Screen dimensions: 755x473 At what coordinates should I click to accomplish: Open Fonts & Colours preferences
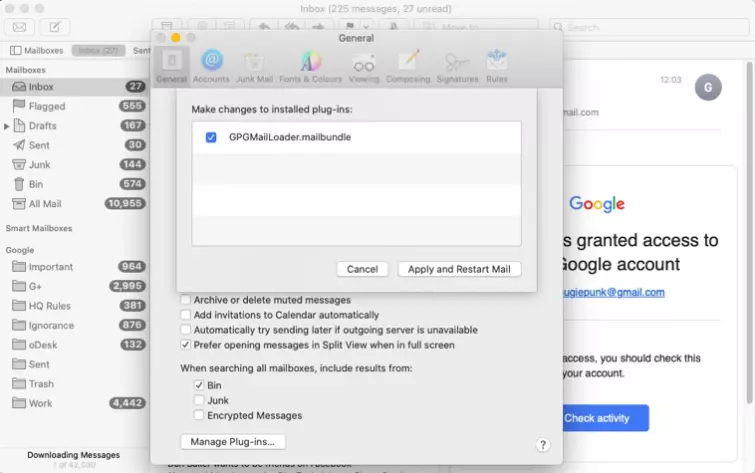[x=310, y=66]
